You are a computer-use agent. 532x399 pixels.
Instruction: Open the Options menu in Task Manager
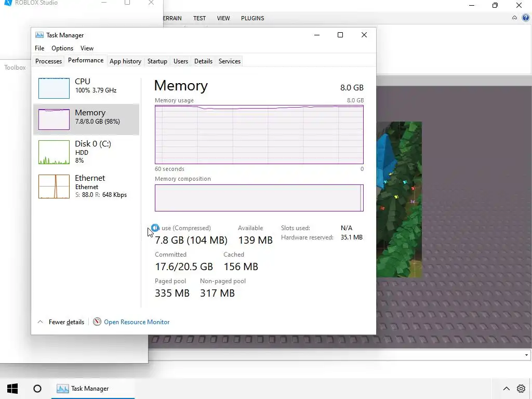coord(62,48)
